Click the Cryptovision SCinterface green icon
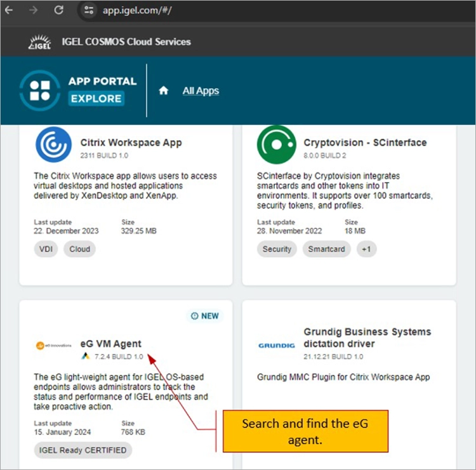 click(276, 145)
